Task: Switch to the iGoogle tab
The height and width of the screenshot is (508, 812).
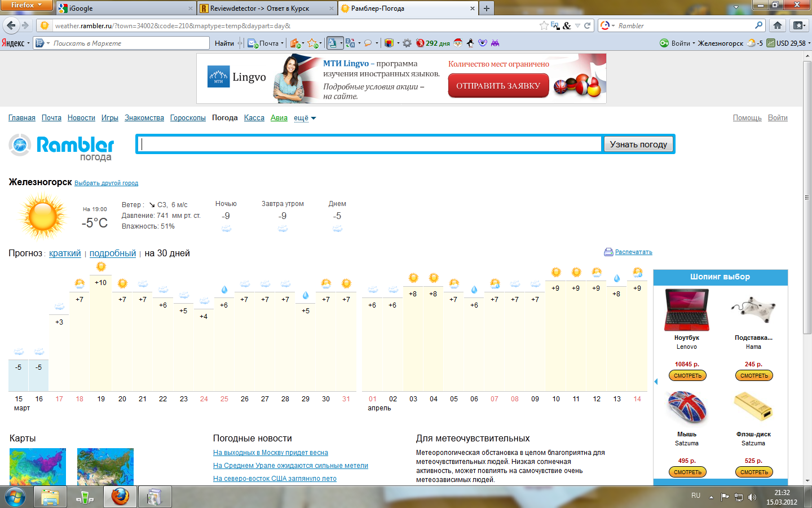Action: [124, 8]
